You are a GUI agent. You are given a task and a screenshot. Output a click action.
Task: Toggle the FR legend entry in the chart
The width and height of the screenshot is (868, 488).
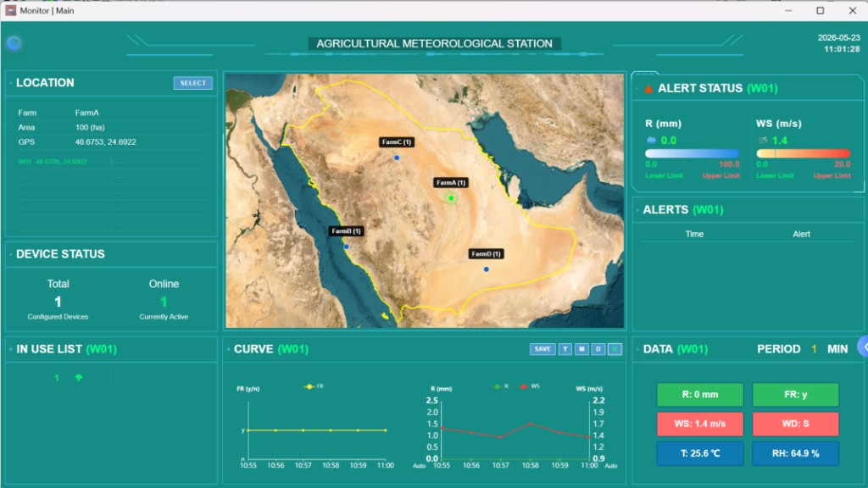pyautogui.click(x=314, y=386)
